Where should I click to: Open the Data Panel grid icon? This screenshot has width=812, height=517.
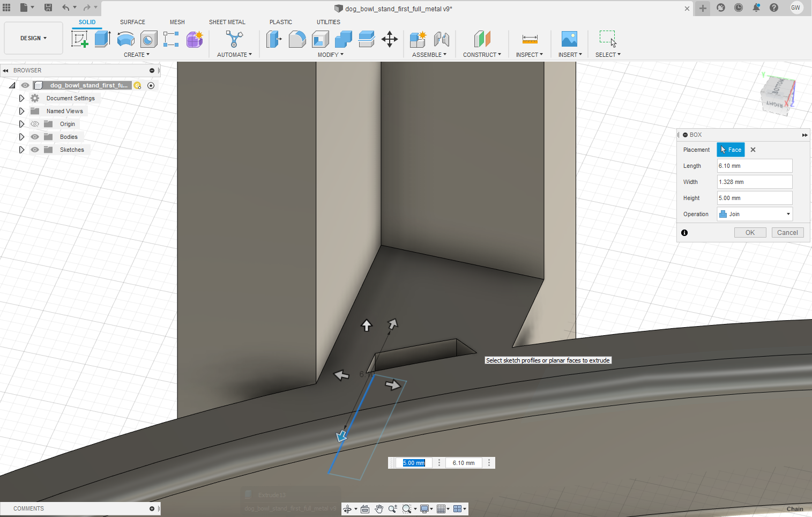coord(6,8)
